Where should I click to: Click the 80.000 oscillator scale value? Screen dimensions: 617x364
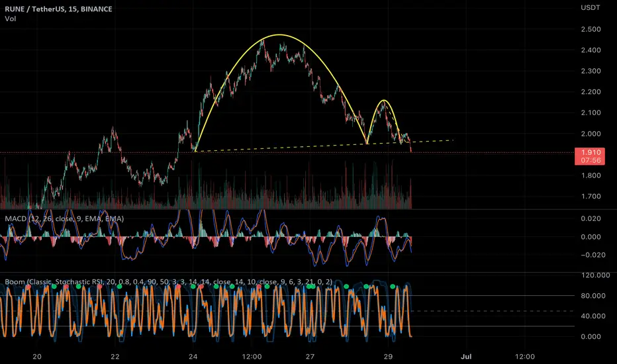[x=593, y=296]
